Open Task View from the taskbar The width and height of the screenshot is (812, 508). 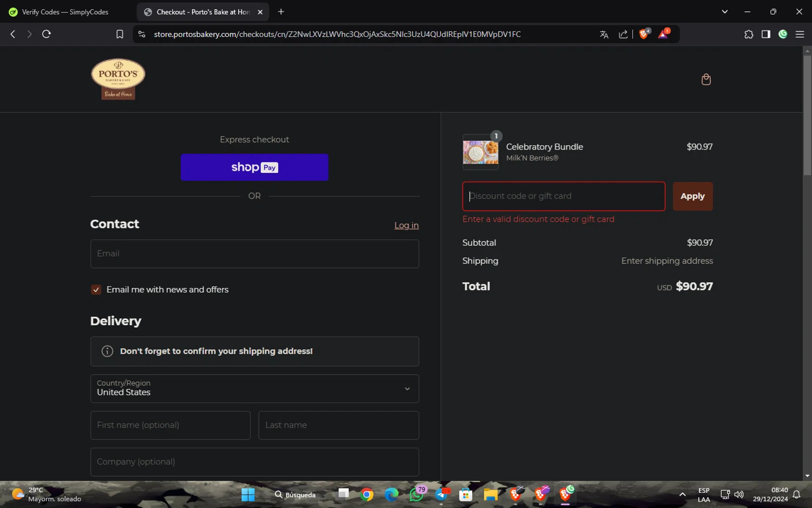coord(344,494)
